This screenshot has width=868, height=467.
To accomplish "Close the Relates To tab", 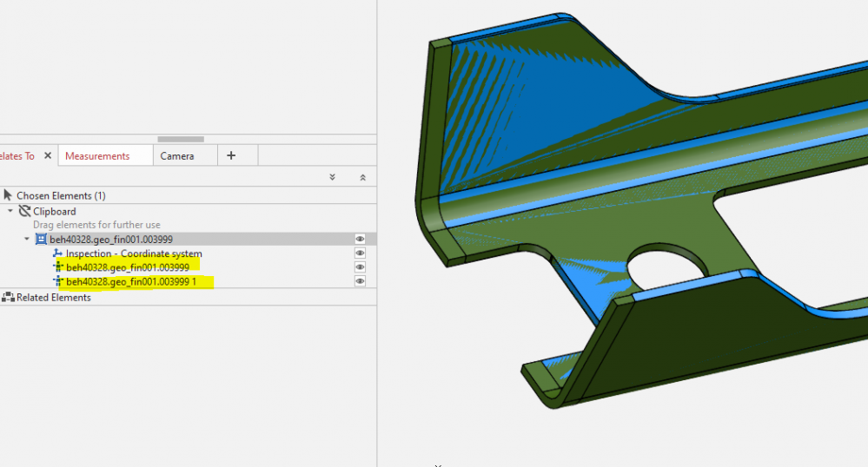I will point(48,156).
